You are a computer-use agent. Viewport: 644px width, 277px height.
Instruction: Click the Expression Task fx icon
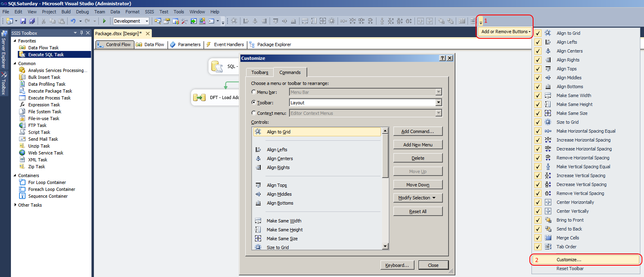click(22, 105)
